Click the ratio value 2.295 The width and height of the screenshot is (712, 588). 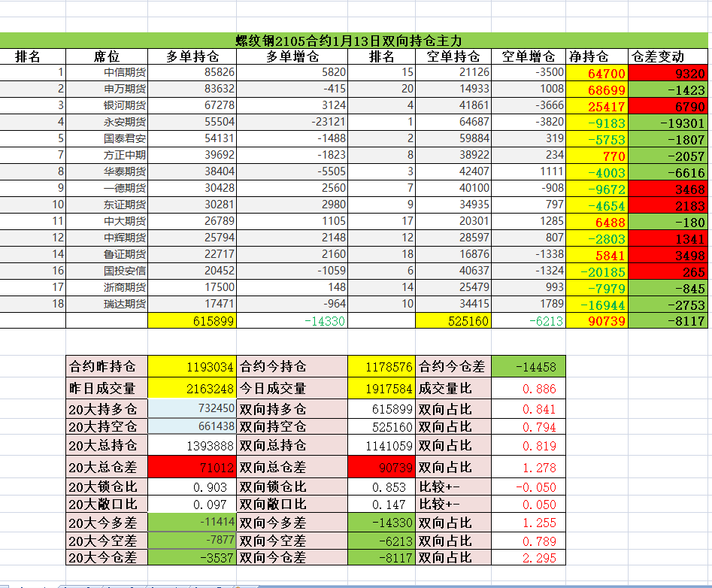(529, 558)
